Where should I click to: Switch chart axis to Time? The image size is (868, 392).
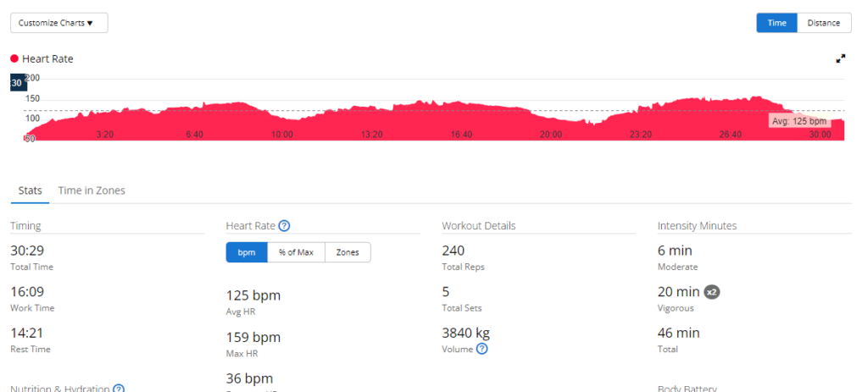(776, 23)
